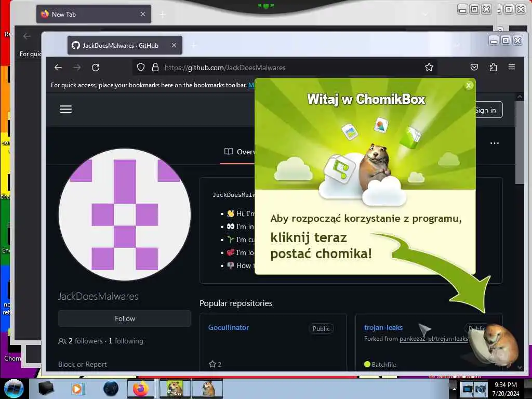The width and height of the screenshot is (532, 399).
Task: Click the Public badge on Gocullinator
Action: (321, 328)
